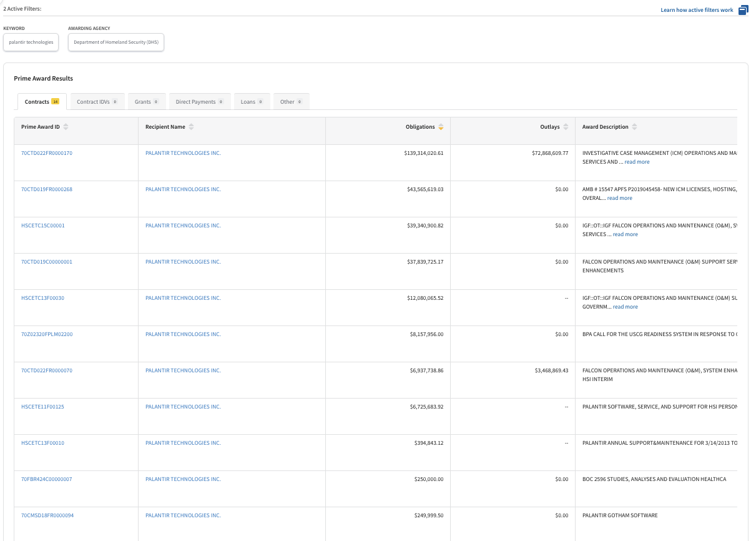The image size is (756, 541).
Task: Sort the Recipient Name column
Action: 191,126
